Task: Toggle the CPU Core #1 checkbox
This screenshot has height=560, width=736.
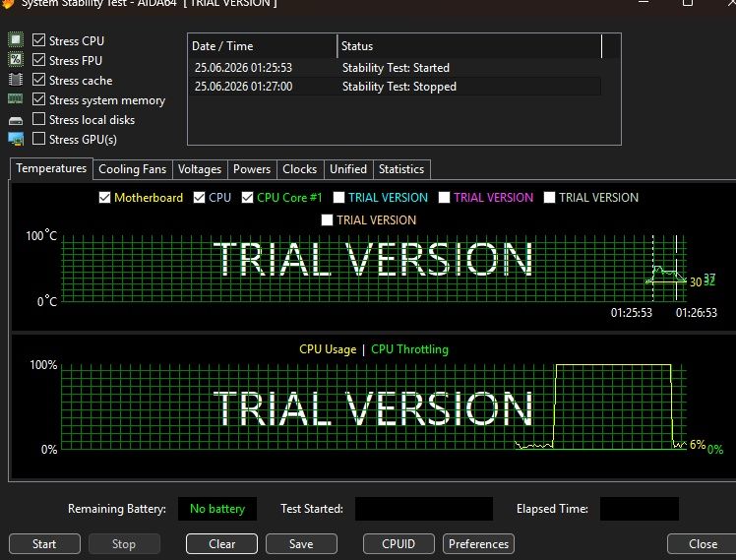Action: coord(247,198)
